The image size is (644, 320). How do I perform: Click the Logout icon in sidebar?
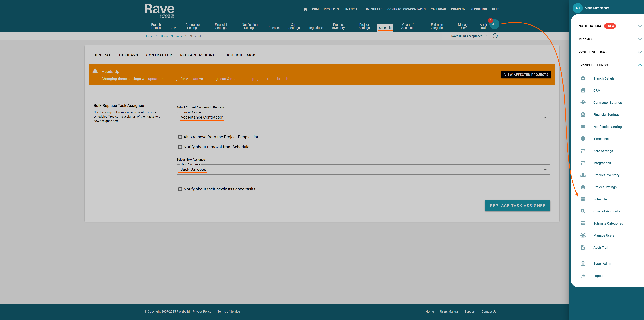pos(583,276)
